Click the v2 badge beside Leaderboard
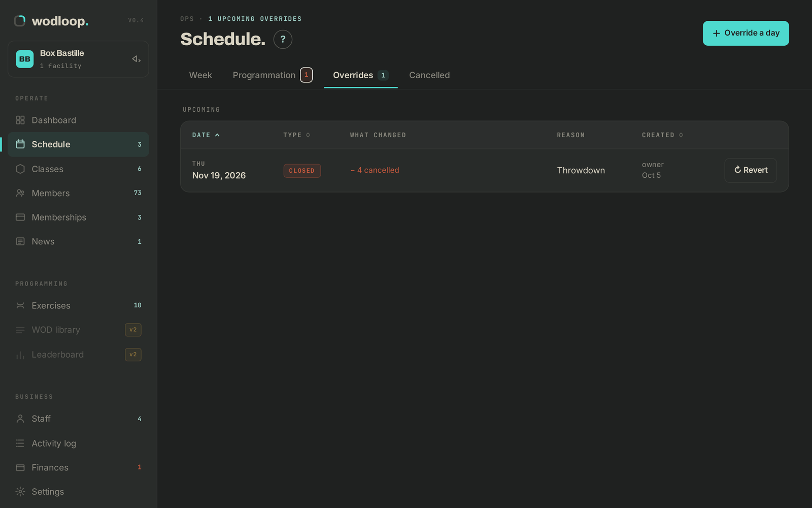 (x=133, y=355)
